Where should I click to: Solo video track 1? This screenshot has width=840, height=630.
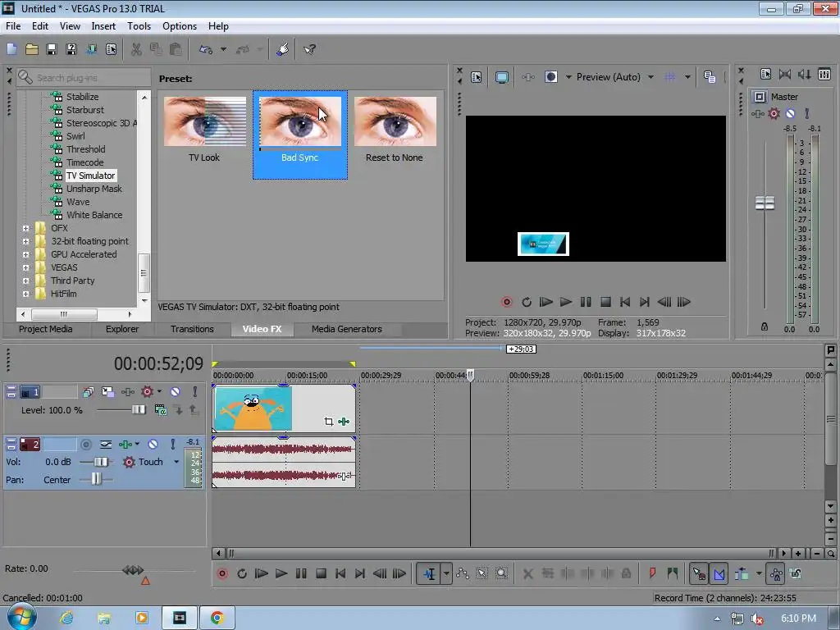pyautogui.click(x=195, y=392)
